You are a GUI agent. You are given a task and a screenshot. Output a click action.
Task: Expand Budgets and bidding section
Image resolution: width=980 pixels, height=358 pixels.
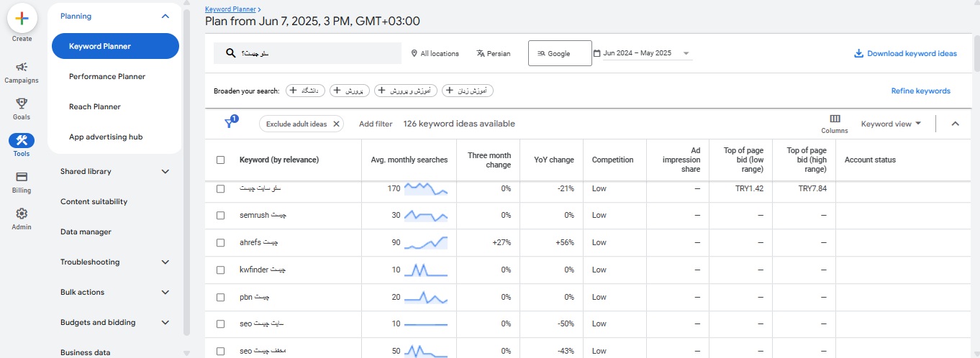[165, 322]
